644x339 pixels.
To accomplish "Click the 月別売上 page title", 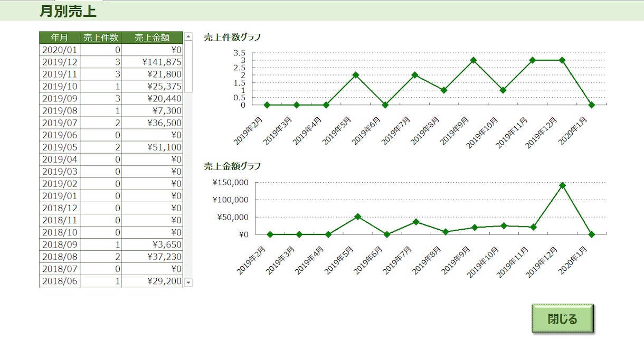I will tap(68, 11).
